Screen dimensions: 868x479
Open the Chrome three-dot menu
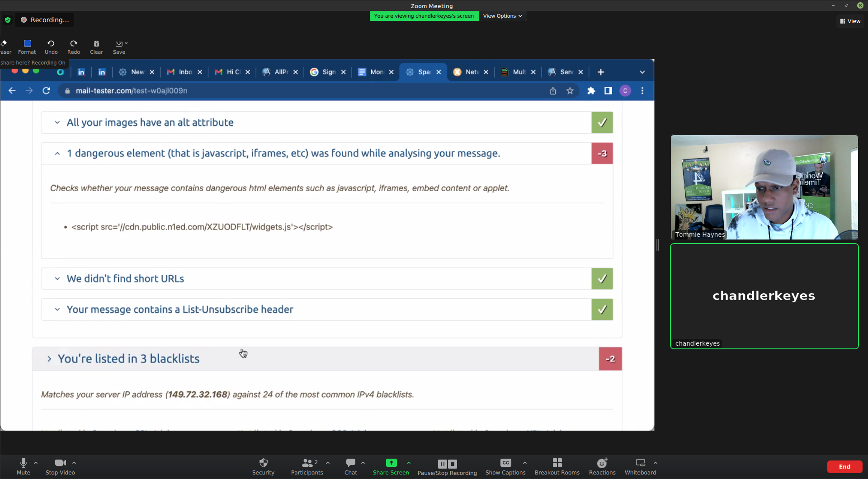tap(642, 91)
